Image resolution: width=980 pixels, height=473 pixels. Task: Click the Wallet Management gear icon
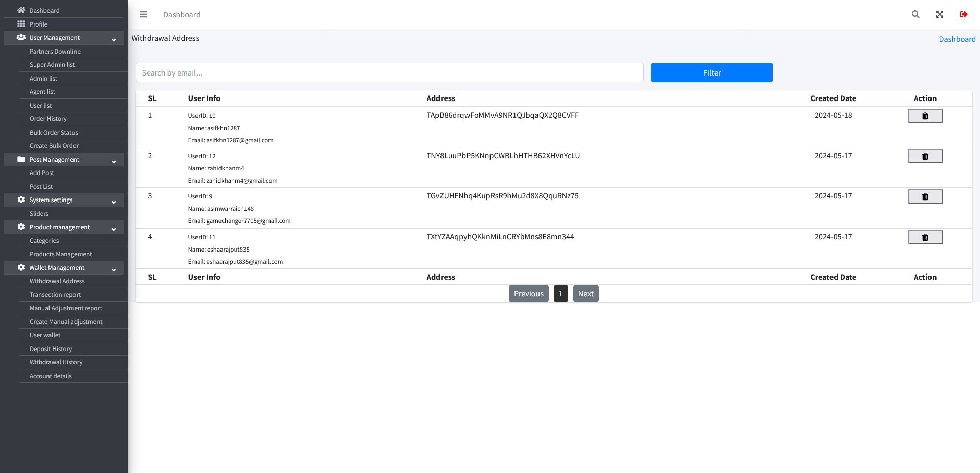point(21,267)
